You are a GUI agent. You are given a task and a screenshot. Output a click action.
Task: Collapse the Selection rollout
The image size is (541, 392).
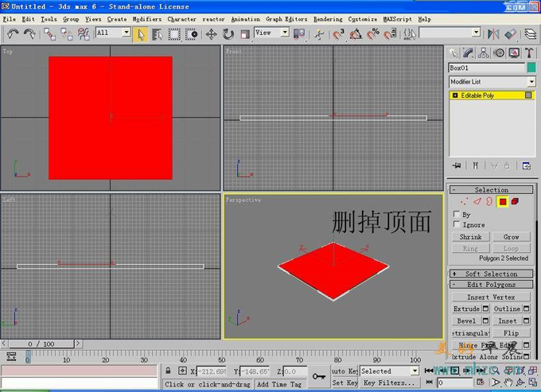pos(491,190)
